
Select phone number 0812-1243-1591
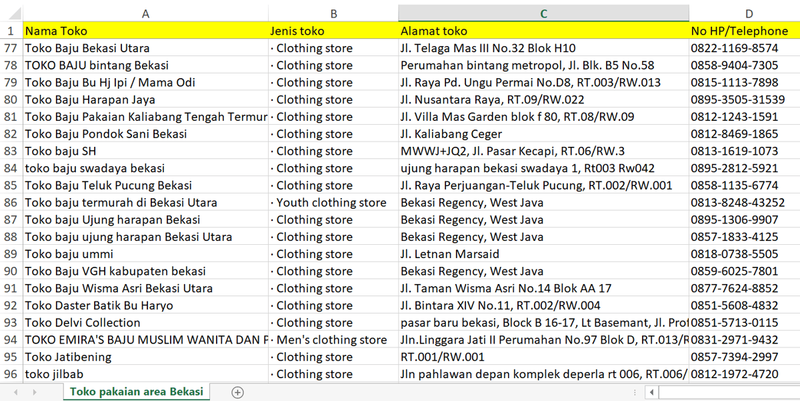click(744, 117)
